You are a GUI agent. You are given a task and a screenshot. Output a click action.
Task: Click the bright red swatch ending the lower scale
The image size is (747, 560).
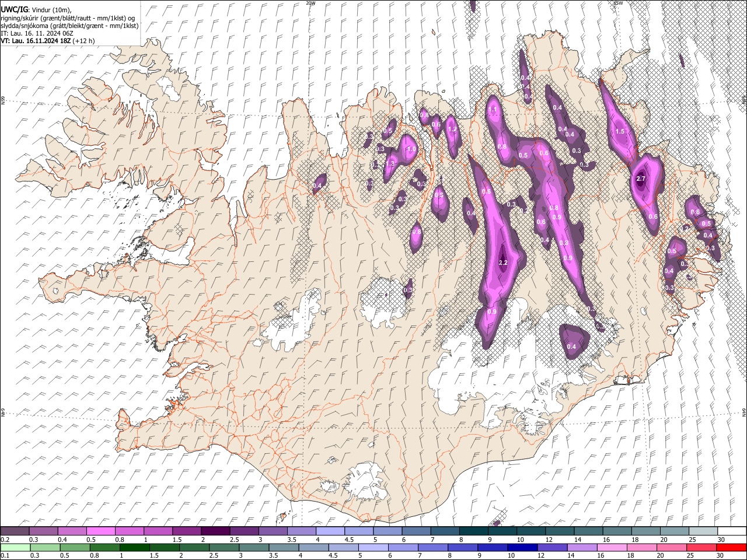731,547
